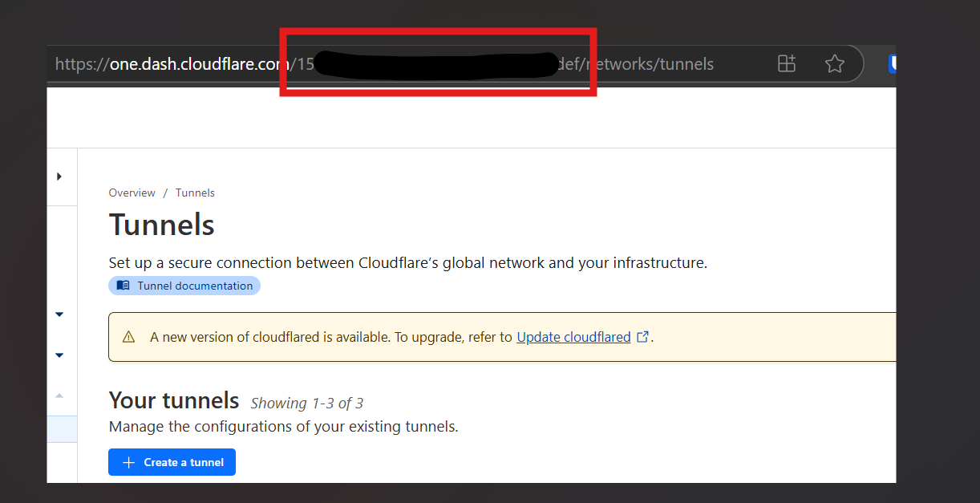Open the browser extensions grid-plus icon
This screenshot has width=980, height=503.
click(x=787, y=64)
